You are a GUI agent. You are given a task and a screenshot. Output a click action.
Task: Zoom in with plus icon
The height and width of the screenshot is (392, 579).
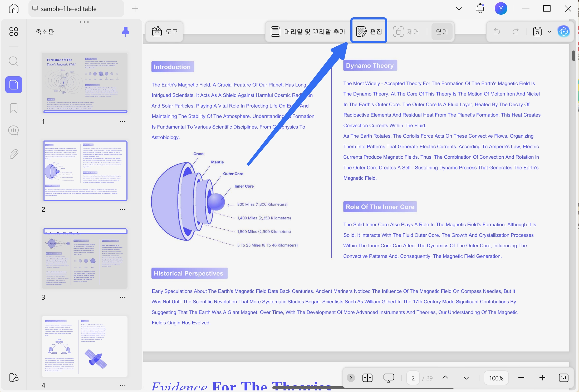(x=542, y=378)
